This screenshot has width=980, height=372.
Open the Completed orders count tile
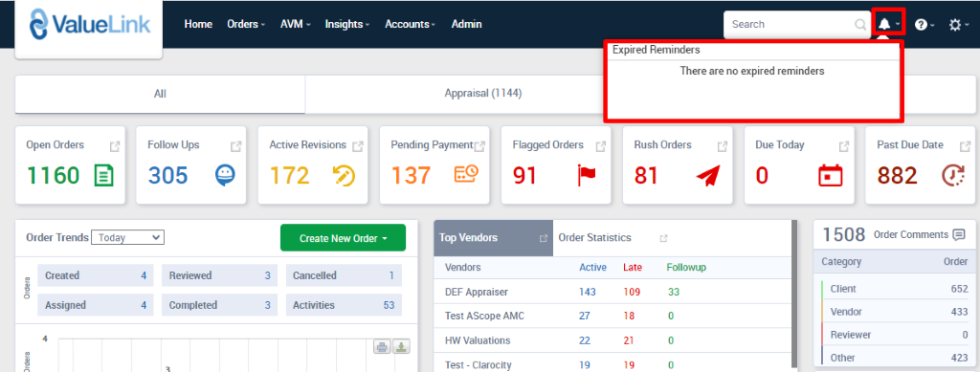pyautogui.click(x=219, y=305)
